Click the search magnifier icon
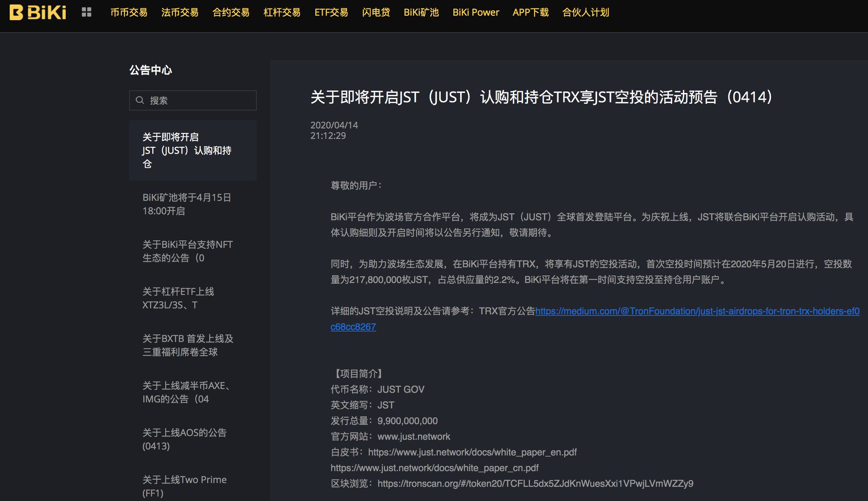 point(140,100)
